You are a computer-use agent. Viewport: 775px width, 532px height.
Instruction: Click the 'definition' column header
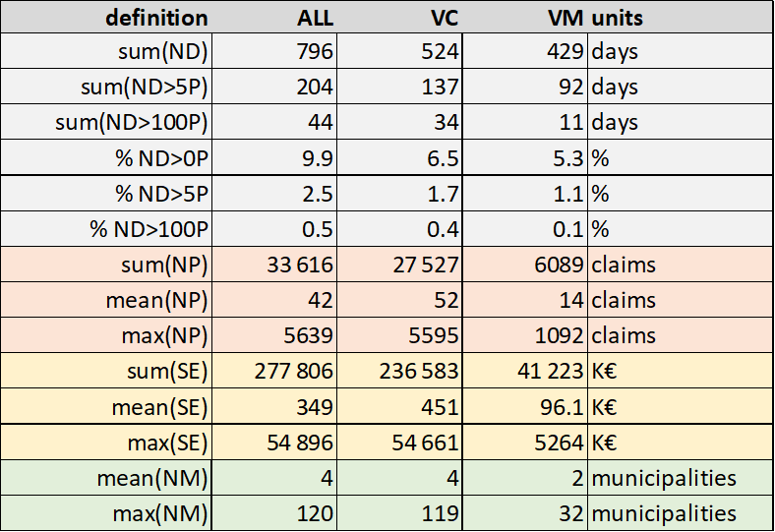click(156, 18)
